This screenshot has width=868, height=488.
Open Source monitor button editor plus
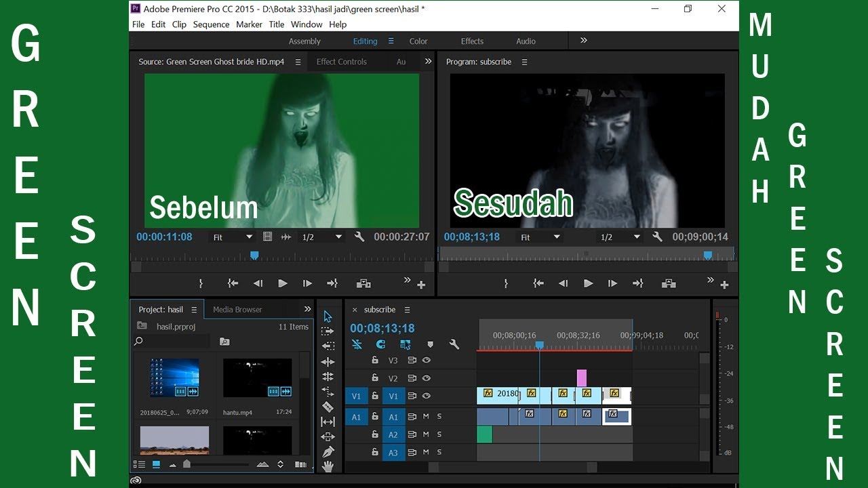click(x=421, y=285)
